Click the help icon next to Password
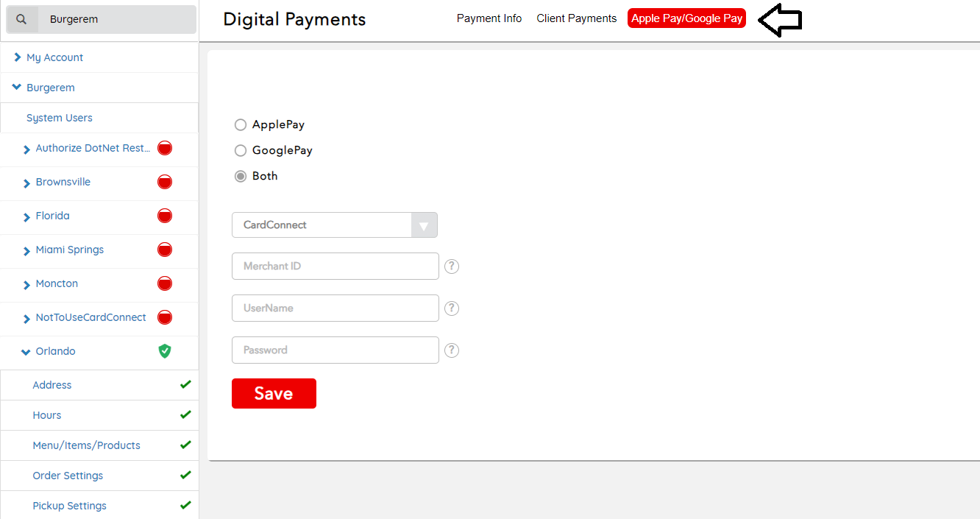Image resolution: width=980 pixels, height=519 pixels. pyautogui.click(x=452, y=350)
